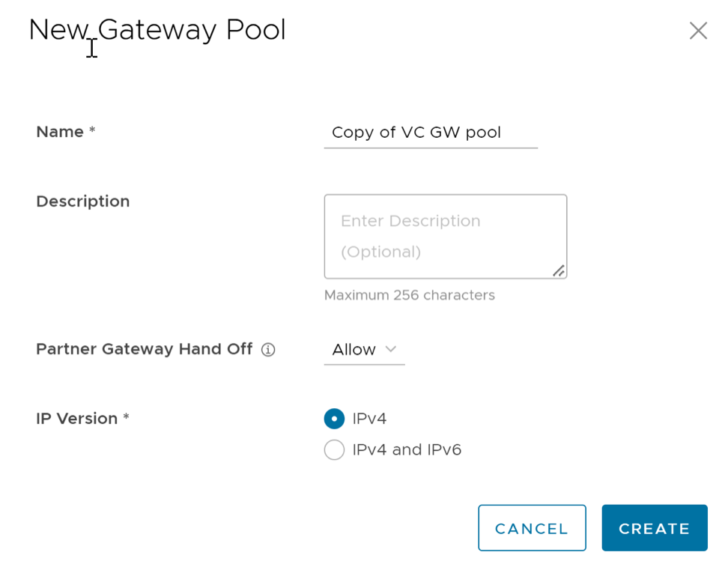Image resolution: width=728 pixels, height=561 pixels.
Task: Click the Partner Gateway Hand Off info icon
Action: pyautogui.click(x=268, y=350)
